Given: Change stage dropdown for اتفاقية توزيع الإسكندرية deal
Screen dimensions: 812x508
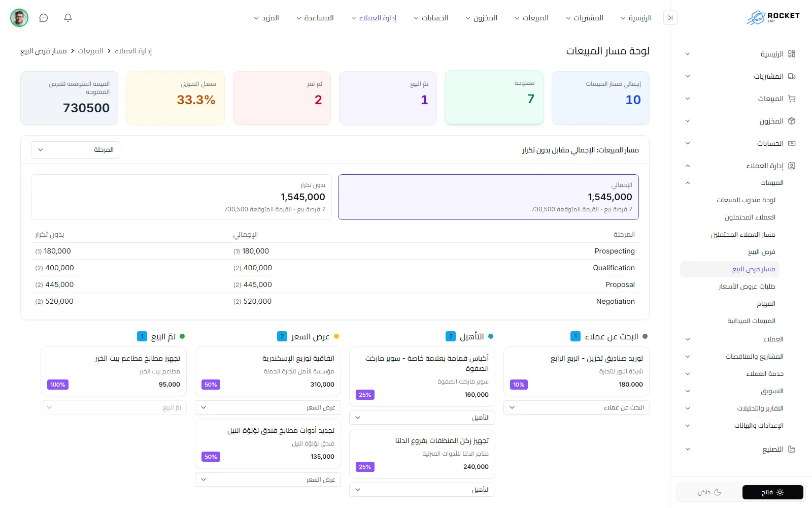Looking at the screenshot, I should point(268,407).
